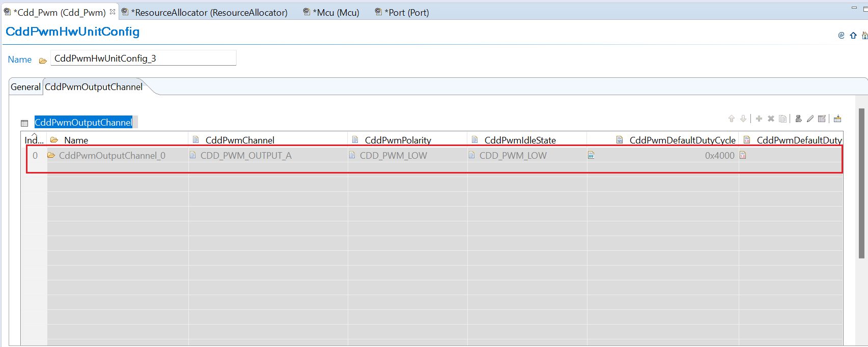This screenshot has width=868, height=347.
Task: Click the move up arrow in table toolbar
Action: click(x=732, y=119)
